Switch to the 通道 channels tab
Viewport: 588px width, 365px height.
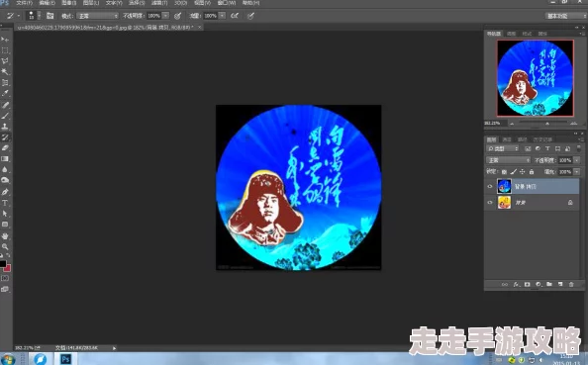[x=507, y=139]
